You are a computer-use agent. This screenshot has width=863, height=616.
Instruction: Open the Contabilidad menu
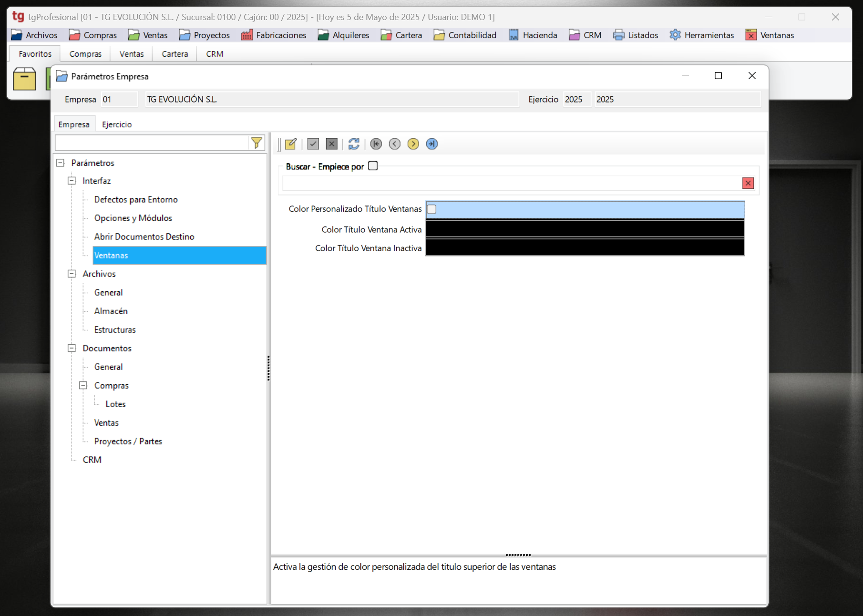[x=465, y=35]
